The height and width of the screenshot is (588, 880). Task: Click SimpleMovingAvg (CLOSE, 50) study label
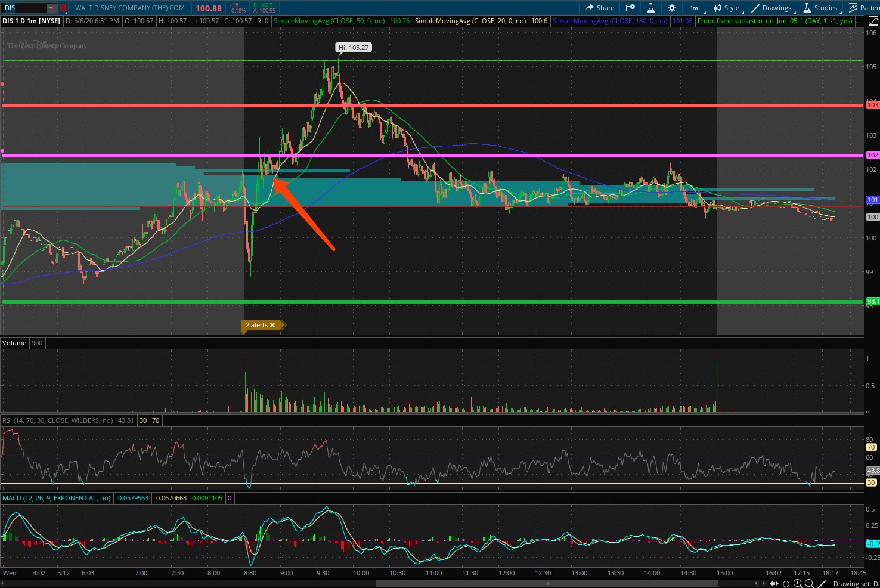[329, 21]
